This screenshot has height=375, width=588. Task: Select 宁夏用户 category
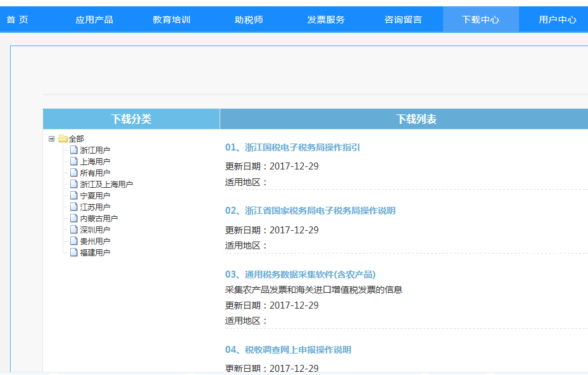(95, 195)
